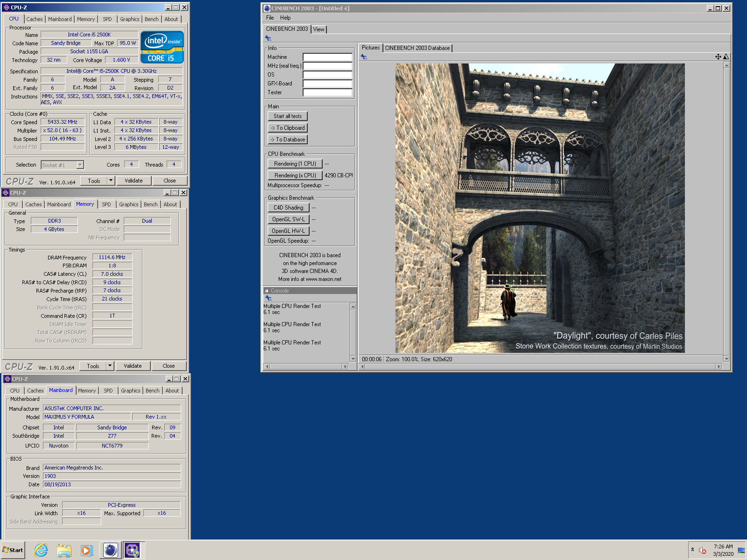Click Tools button in processor CPU-Z window

[94, 181]
